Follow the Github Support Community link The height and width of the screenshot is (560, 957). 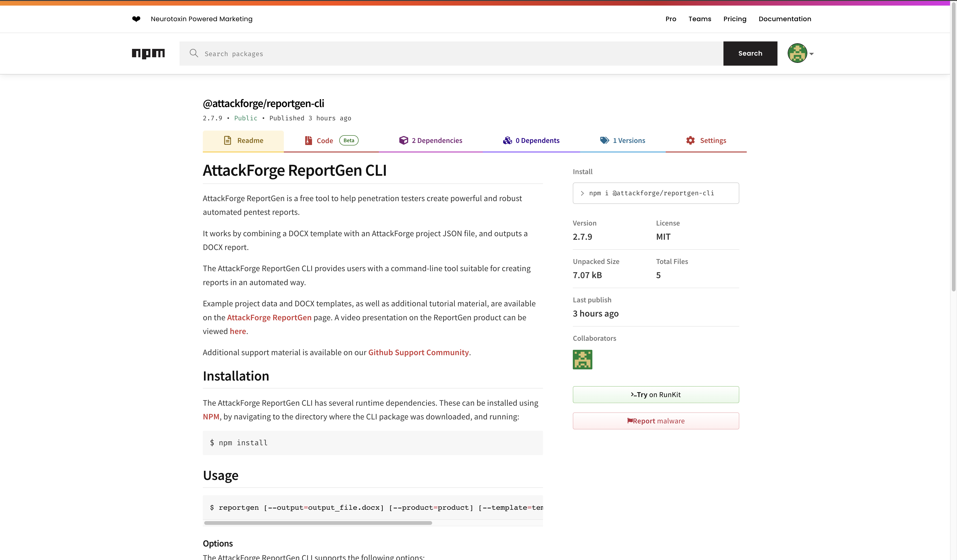[x=418, y=352]
